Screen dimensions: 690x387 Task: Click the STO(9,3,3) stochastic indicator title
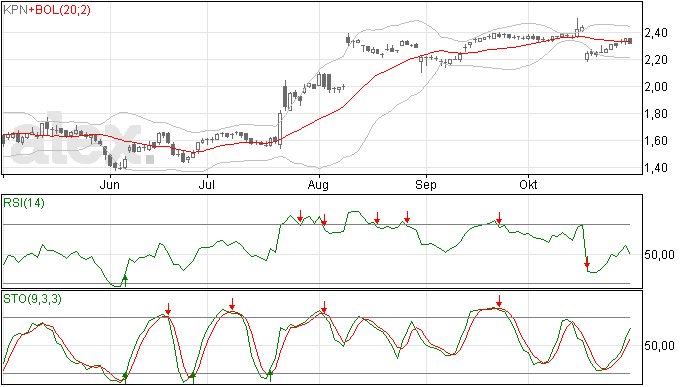click(32, 299)
